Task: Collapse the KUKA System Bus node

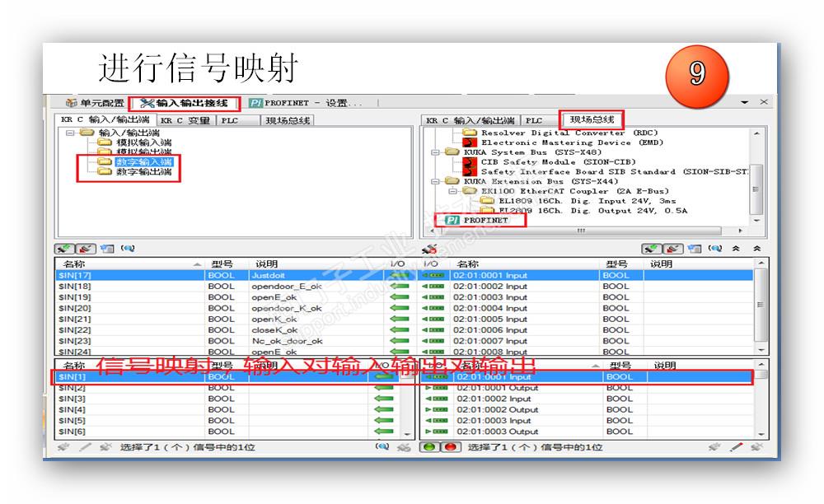Action: tap(435, 152)
